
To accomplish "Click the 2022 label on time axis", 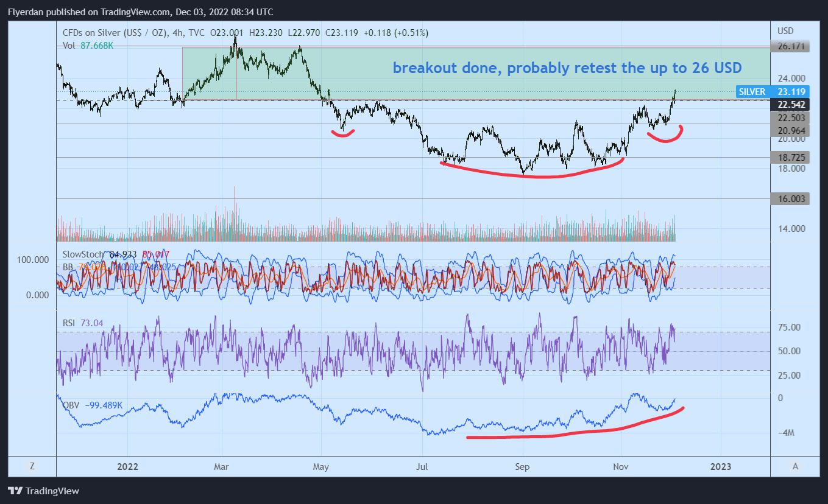I will pos(128,467).
